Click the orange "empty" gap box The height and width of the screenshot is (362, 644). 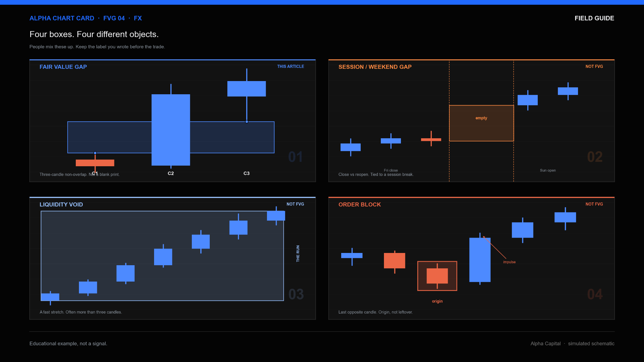click(481, 123)
